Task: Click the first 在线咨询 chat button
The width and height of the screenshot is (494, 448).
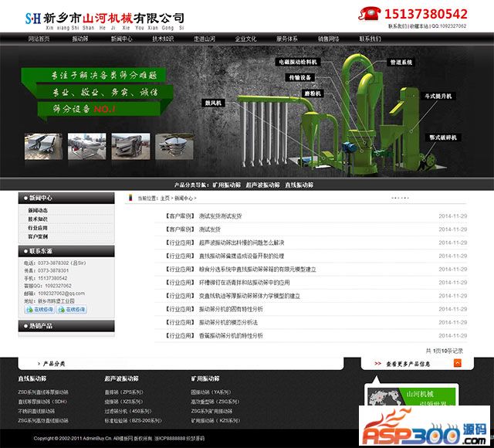Action: tap(39, 309)
